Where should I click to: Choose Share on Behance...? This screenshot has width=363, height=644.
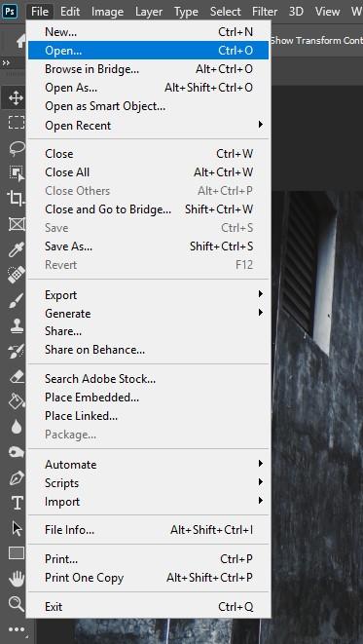pyautogui.click(x=148, y=350)
